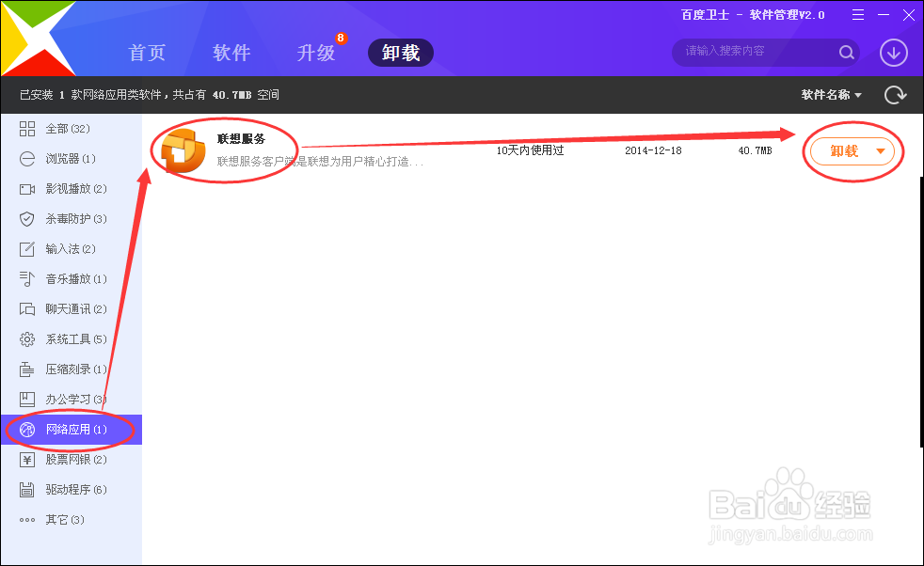Click the 联想服务 software name
Screen dimensions: 924x566
pos(242,139)
